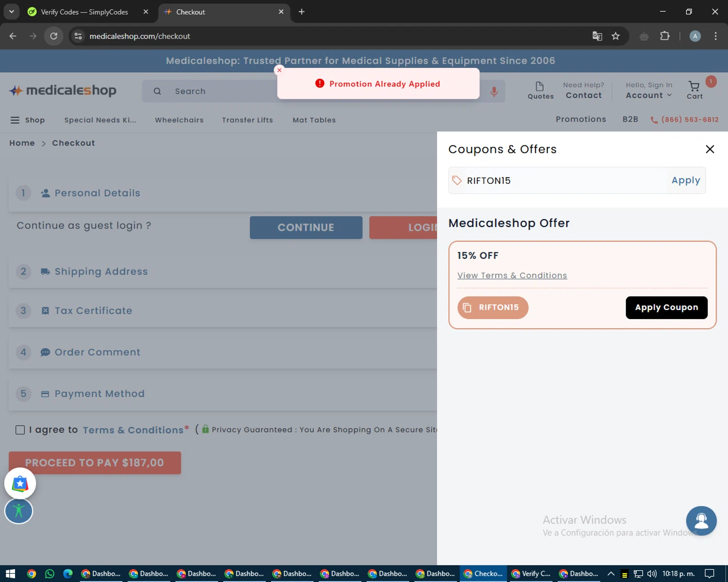Open Microsoft Edge from the taskbar

click(x=68, y=574)
